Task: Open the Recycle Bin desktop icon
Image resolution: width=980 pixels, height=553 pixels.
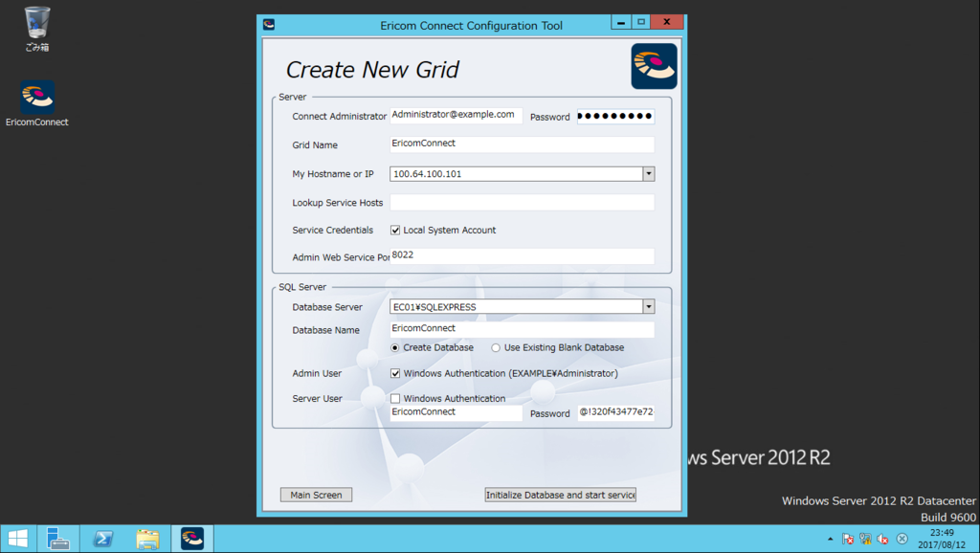Action: click(37, 29)
